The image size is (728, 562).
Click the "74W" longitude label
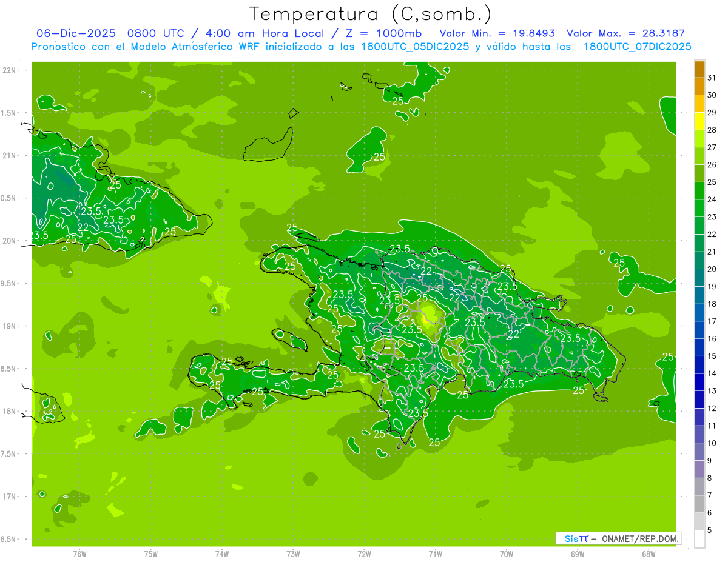[222, 554]
